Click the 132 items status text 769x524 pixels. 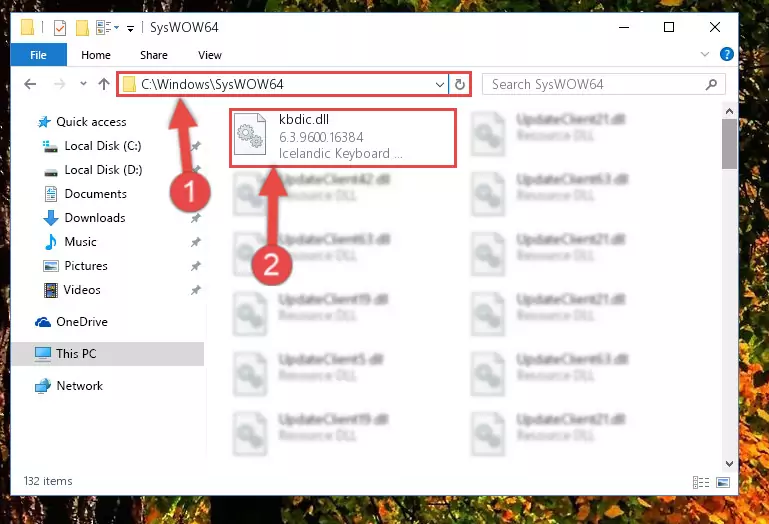tap(48, 481)
